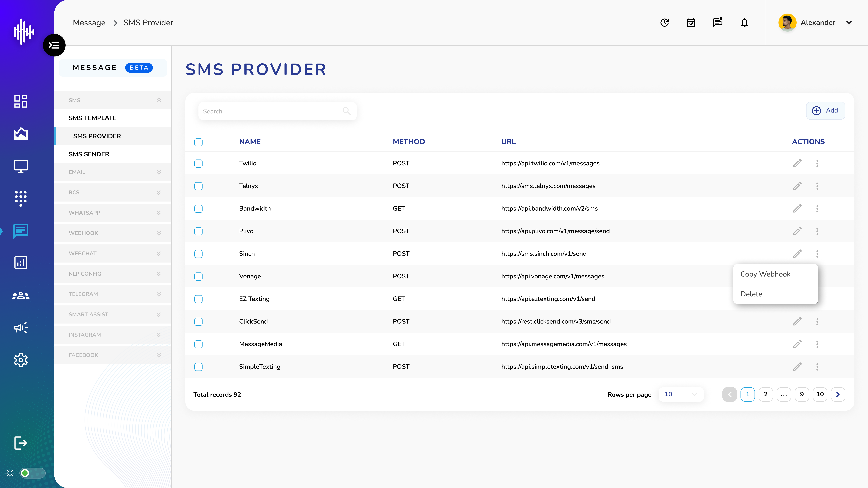Check the SimpleTexting row checkbox
The height and width of the screenshot is (488, 868).
coord(198,366)
